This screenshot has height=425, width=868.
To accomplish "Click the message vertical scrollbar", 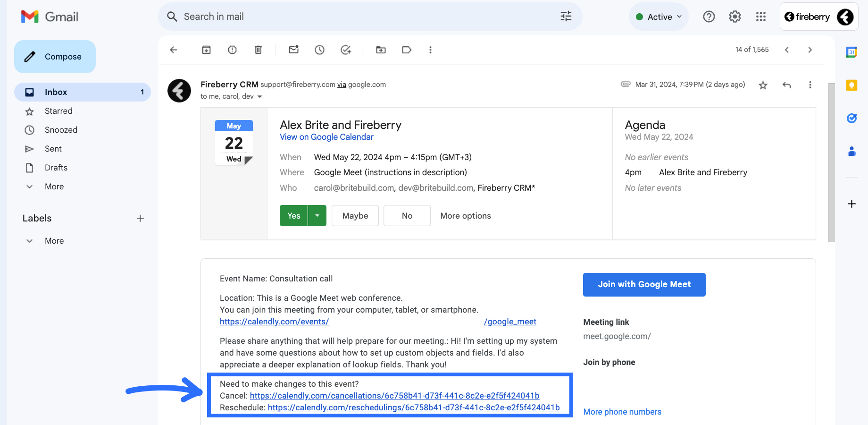I will click(831, 163).
